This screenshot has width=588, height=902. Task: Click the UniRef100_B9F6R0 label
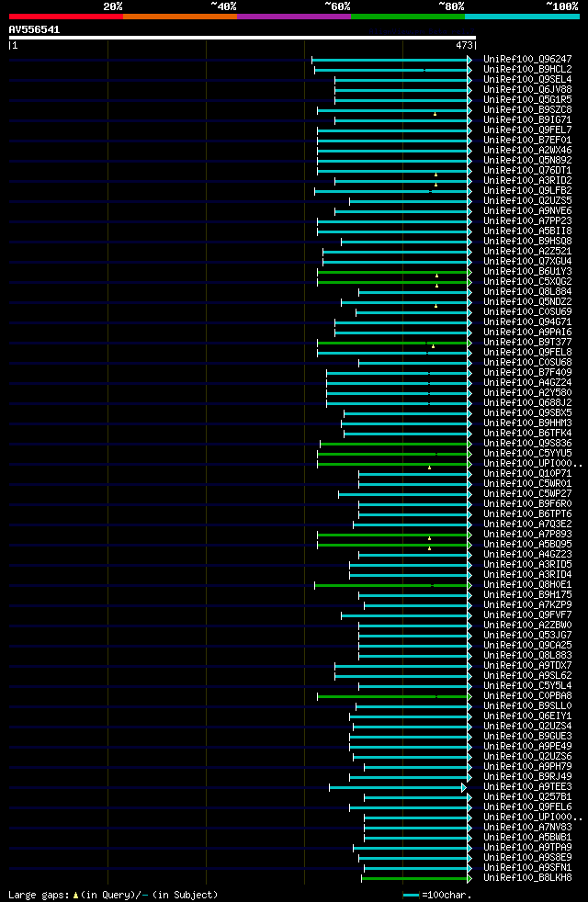527,504
